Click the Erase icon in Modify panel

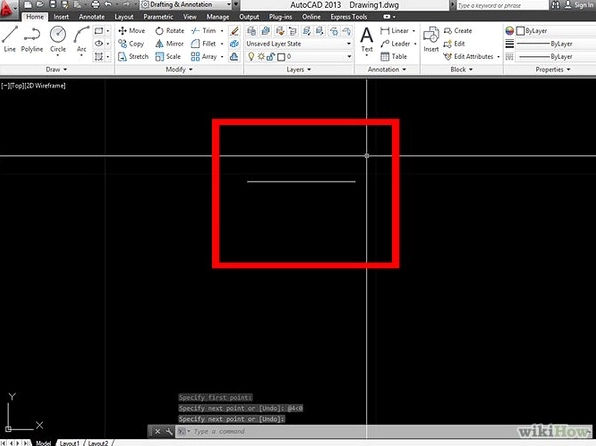235,31
